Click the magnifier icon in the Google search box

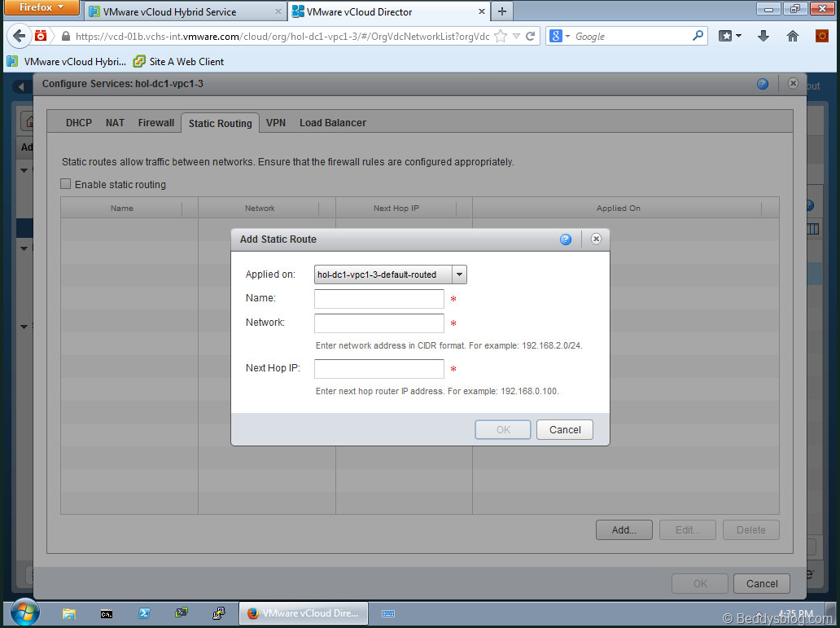pos(698,36)
